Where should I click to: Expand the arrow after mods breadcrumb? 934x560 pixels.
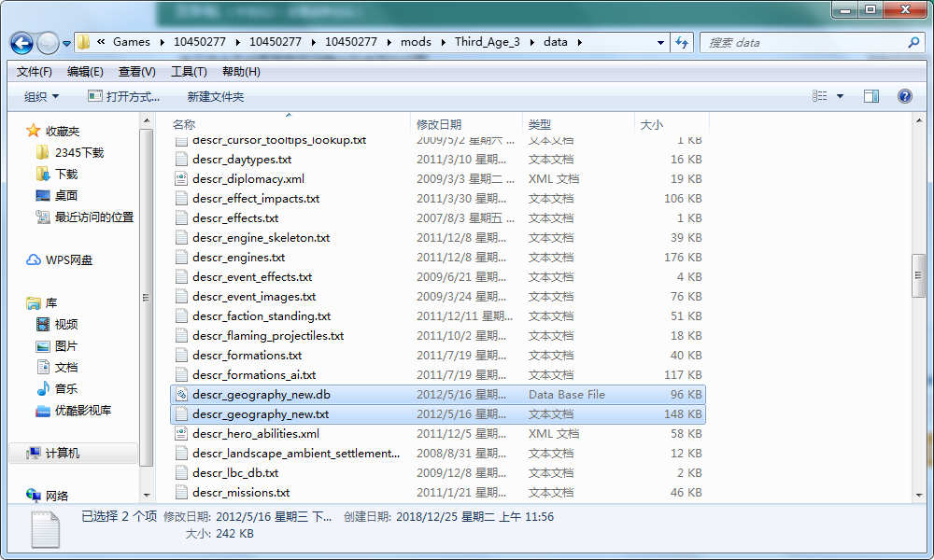pos(443,42)
